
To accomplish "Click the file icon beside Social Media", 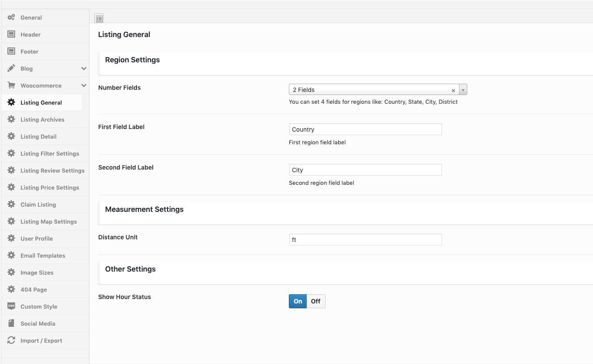I will point(11,323).
